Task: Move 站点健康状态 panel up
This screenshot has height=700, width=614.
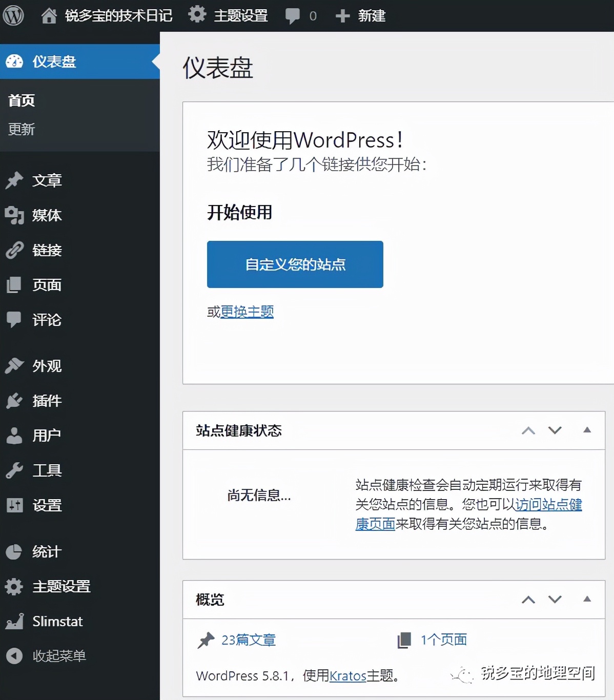Action: [x=528, y=430]
